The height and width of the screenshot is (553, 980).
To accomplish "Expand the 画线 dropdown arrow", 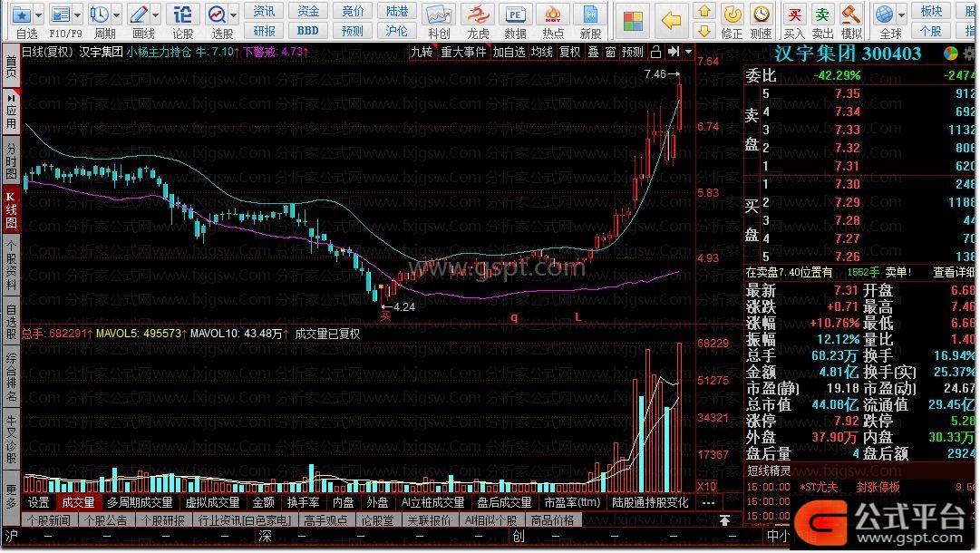I will point(156,15).
